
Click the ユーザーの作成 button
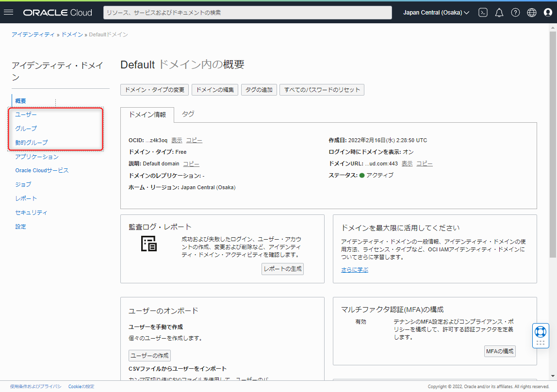click(x=149, y=356)
